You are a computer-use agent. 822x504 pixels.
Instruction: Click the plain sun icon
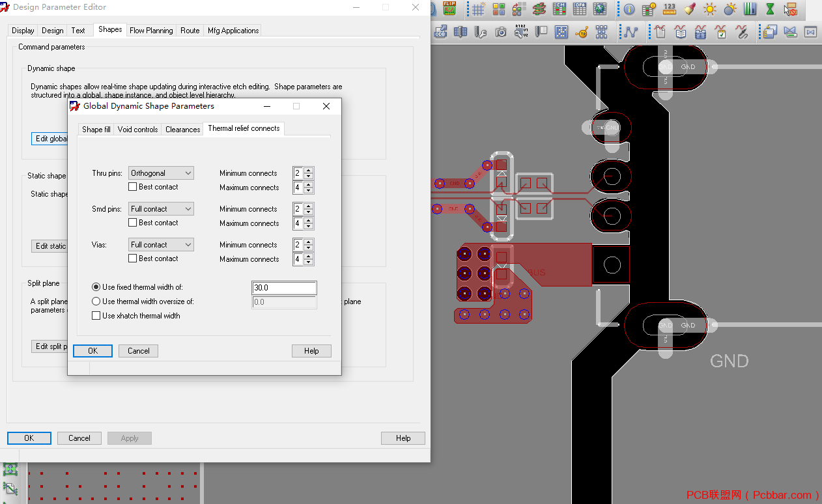(710, 9)
